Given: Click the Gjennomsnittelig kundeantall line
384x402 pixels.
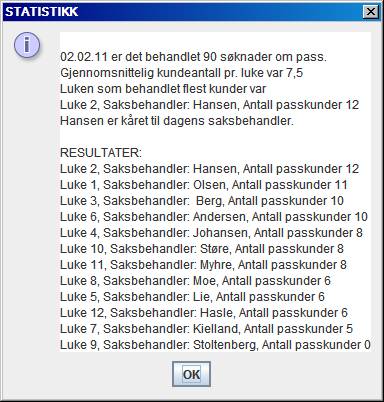Looking at the screenshot, I should tap(181, 73).
